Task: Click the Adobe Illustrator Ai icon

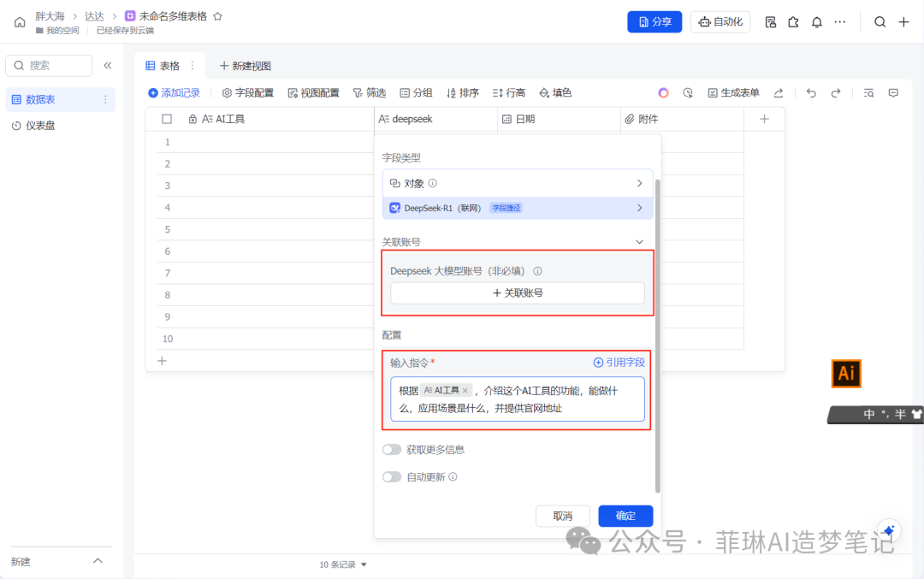Action: (846, 374)
